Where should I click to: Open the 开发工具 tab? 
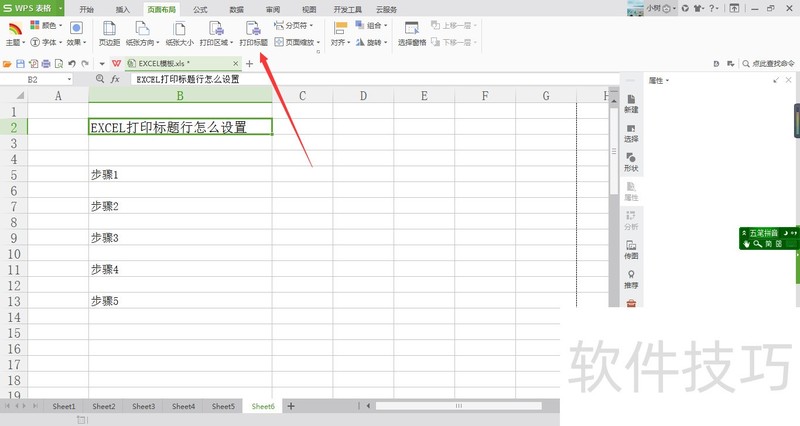pos(347,9)
